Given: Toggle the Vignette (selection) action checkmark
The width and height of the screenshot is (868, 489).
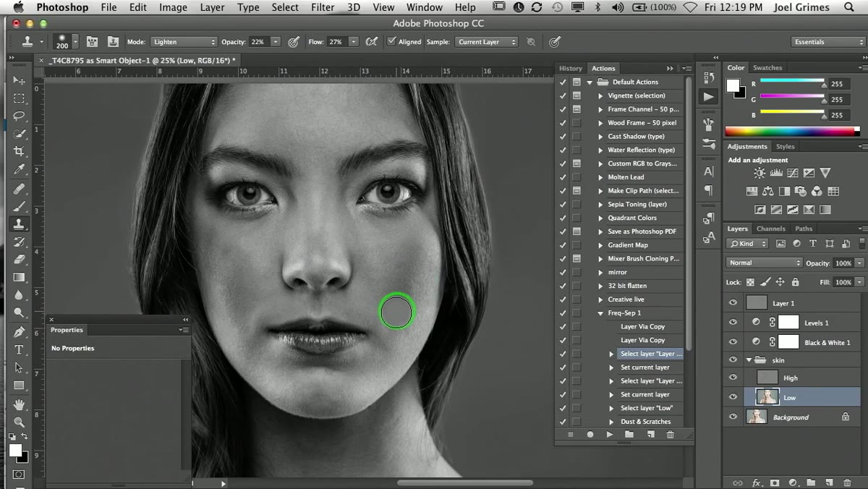Looking at the screenshot, I should (563, 95).
